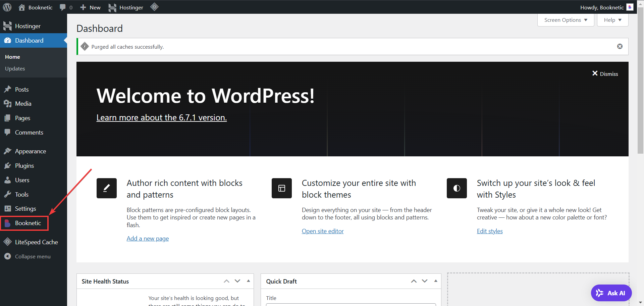Open the Appearance menu item
The height and width of the screenshot is (306, 644).
point(34,151)
